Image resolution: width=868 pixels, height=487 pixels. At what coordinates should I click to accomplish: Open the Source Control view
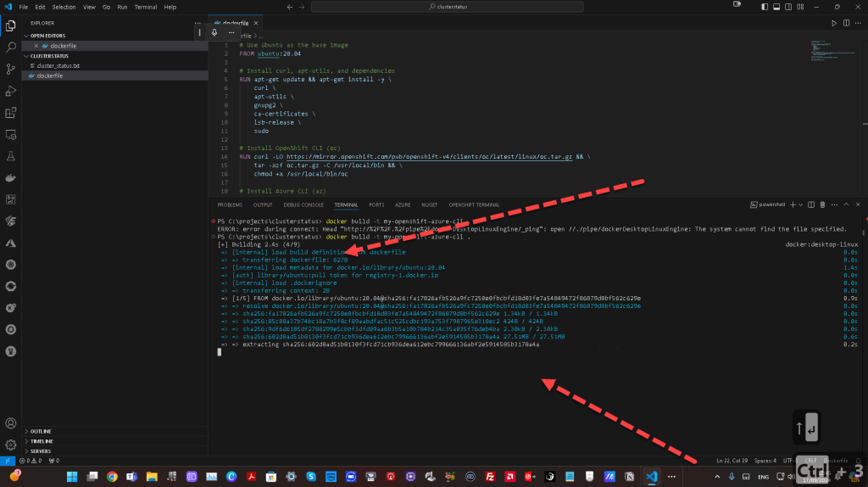point(10,70)
